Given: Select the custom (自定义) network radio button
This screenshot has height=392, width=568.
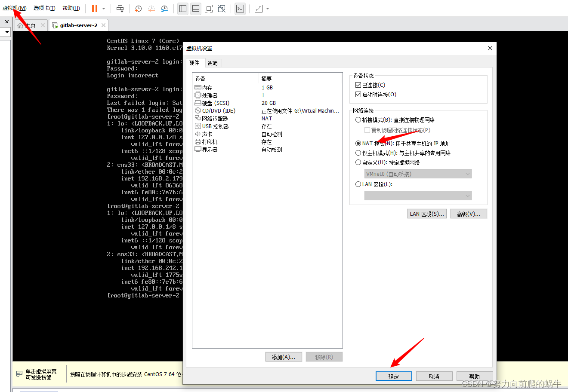Looking at the screenshot, I should [358, 162].
